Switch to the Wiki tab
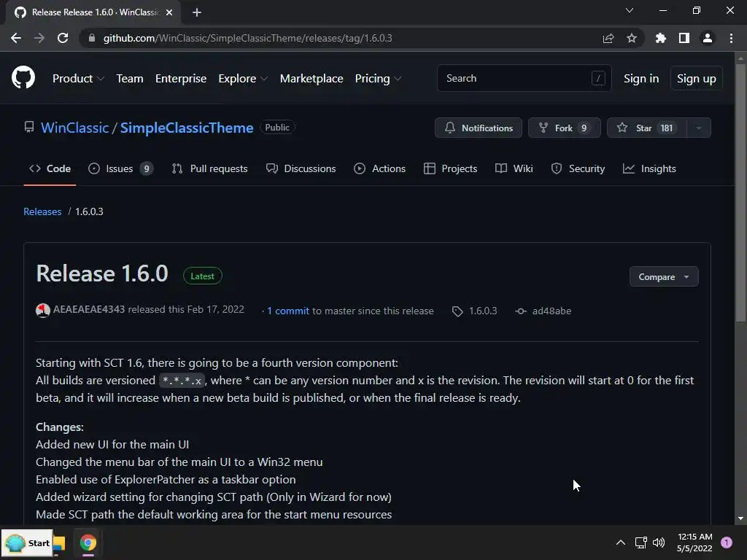Screen dimensions: 747x560 click(514, 168)
